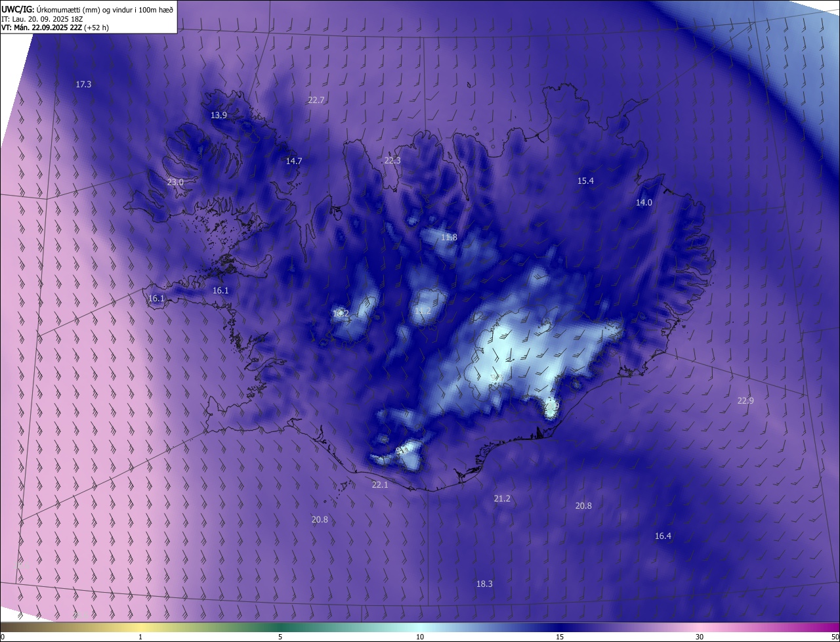Select the 16.4 value label
The image size is (840, 642).
pyautogui.click(x=663, y=536)
